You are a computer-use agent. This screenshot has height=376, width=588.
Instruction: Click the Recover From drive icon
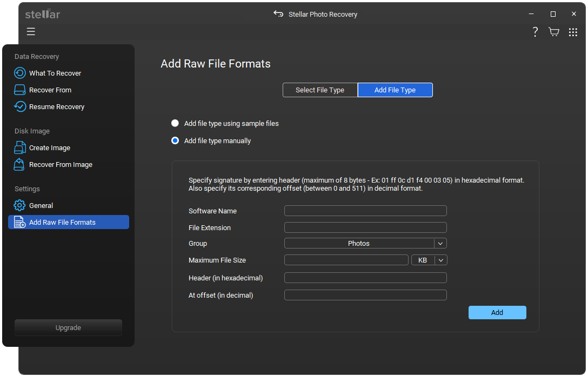pos(20,90)
